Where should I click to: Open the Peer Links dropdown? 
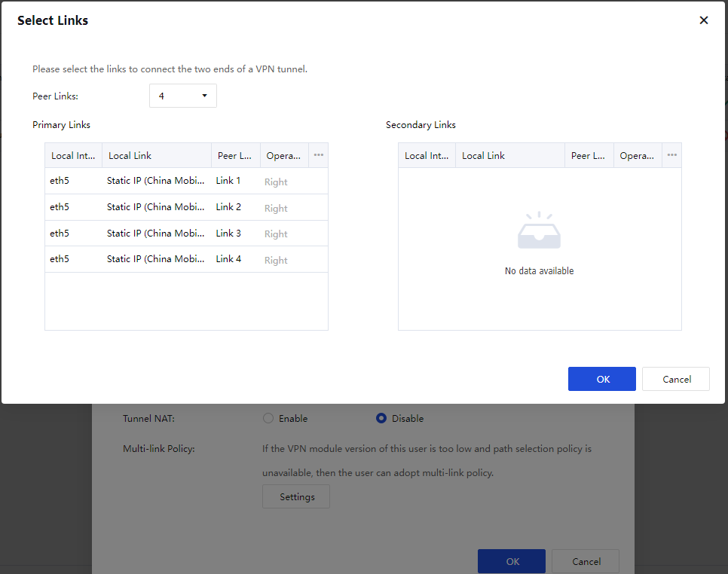(183, 96)
